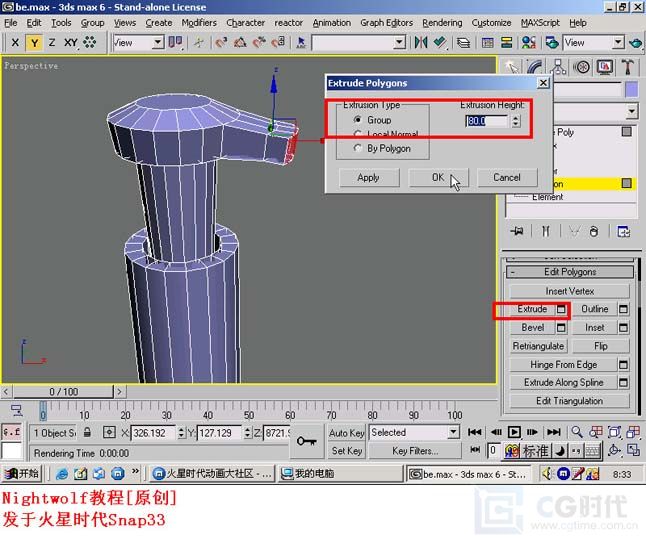
Task: Open reference coordinate system dropdown
Action: click(157, 42)
